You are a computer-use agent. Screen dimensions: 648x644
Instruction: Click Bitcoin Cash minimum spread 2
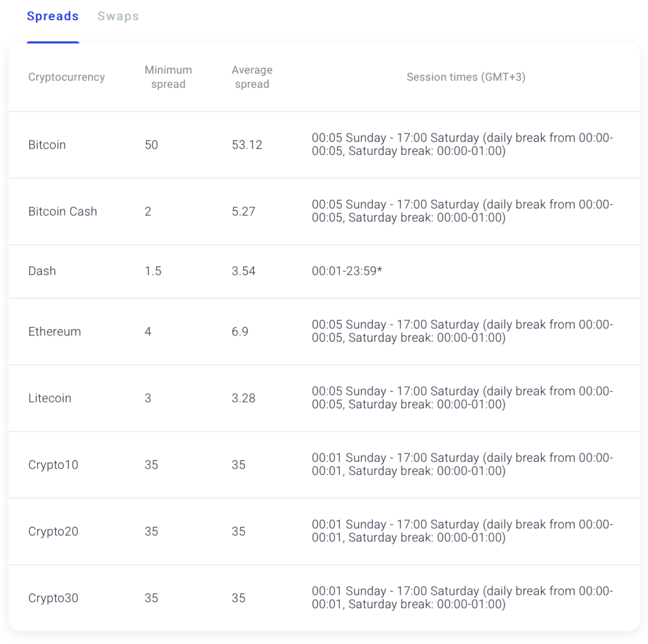click(148, 211)
